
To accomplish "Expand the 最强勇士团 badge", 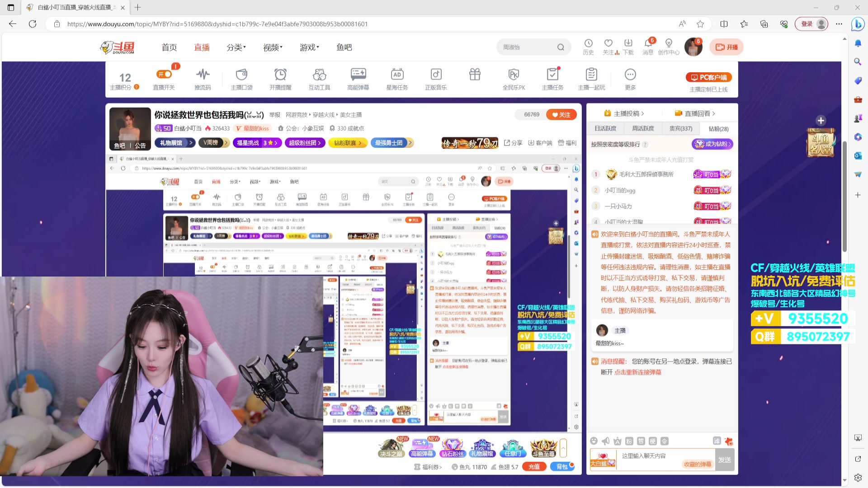I will pos(392,143).
